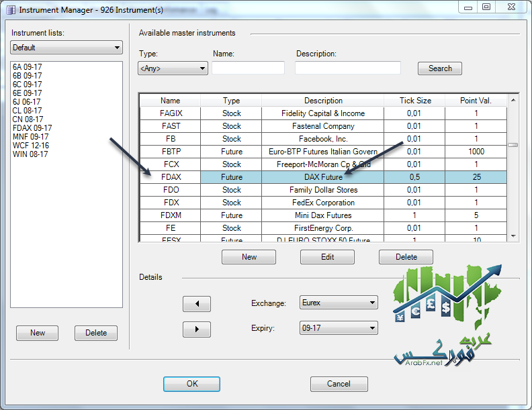The width and height of the screenshot is (532, 410).
Task: Select 6B 09-17 in instrument list
Action: pyautogui.click(x=28, y=76)
